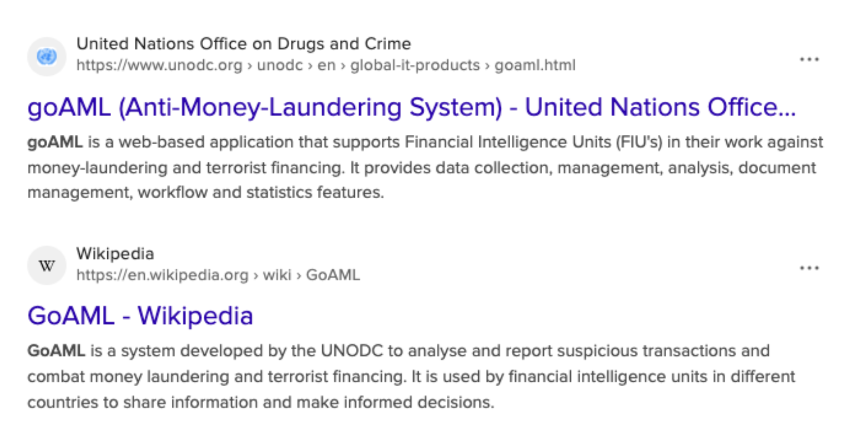Click the United Nations globe favicon
This screenshot has width=868, height=431.
point(47,57)
